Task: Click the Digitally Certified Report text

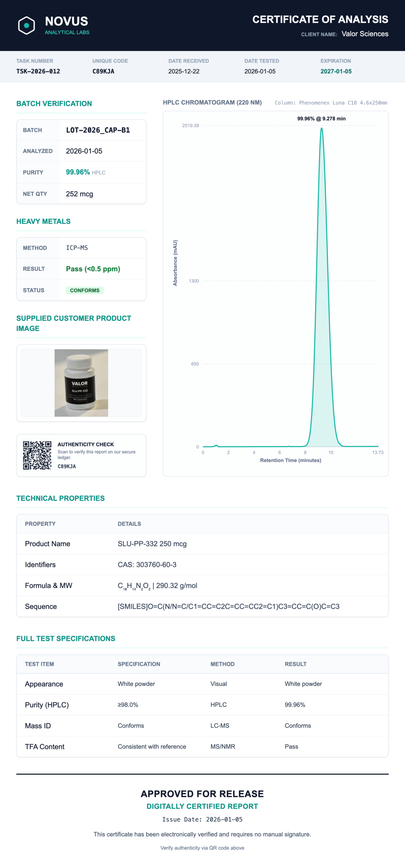Action: (202, 806)
